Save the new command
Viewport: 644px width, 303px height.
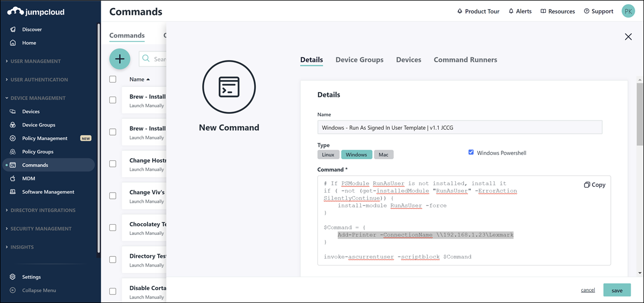617,290
